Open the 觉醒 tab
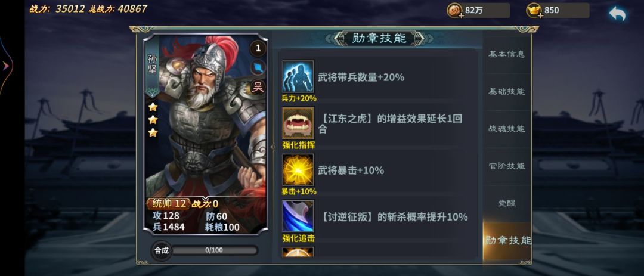Screen dimensions: 644x276 point(506,203)
